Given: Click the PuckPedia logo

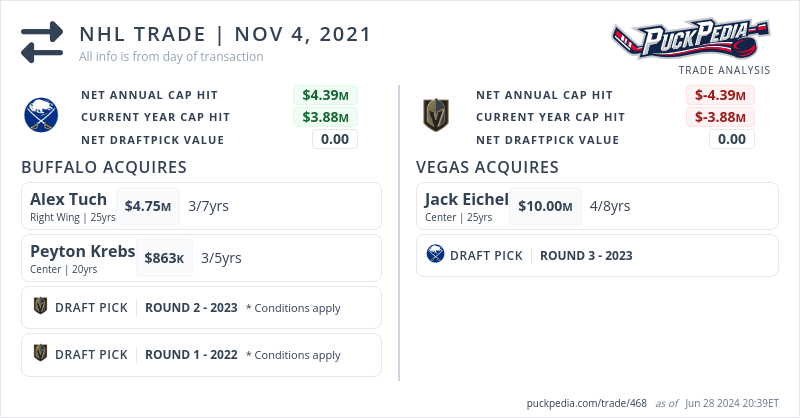Looking at the screenshot, I should (691, 40).
